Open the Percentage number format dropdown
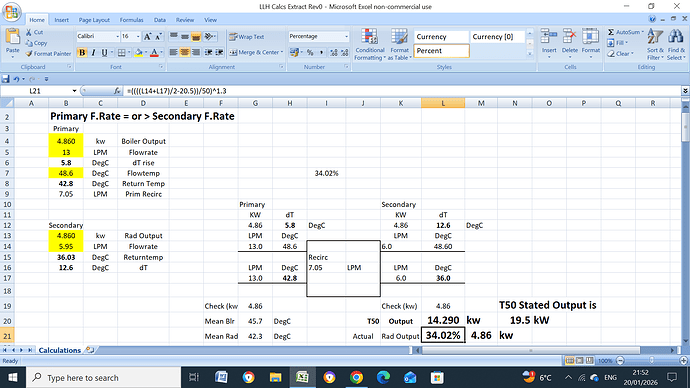Image resolution: width=690 pixels, height=388 pixels. tap(346, 37)
